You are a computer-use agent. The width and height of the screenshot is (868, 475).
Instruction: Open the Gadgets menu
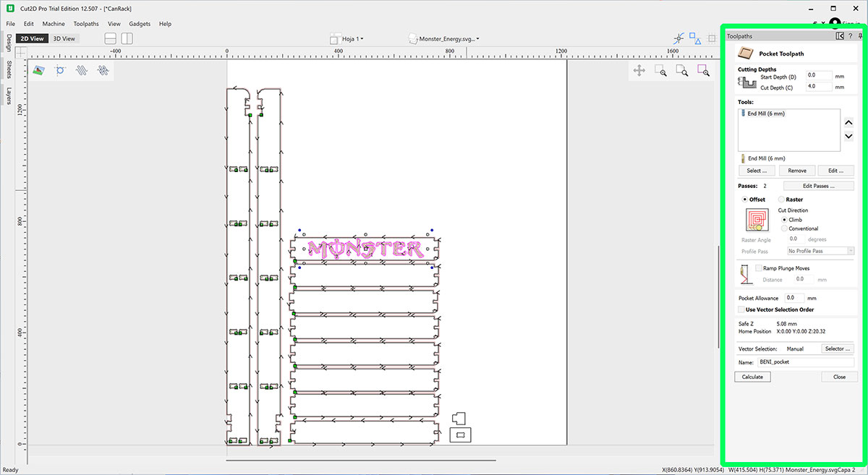click(x=140, y=24)
